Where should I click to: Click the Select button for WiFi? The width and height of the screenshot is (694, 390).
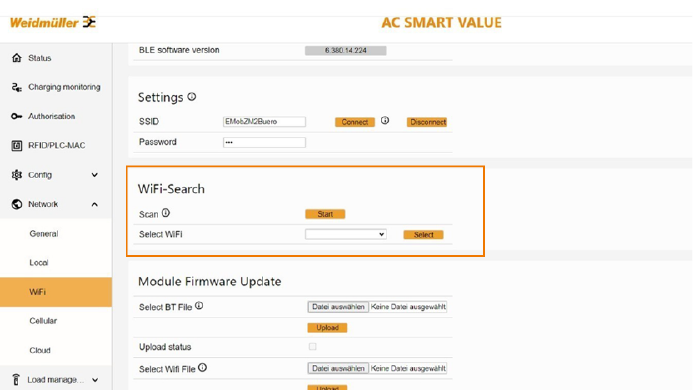[x=424, y=235]
